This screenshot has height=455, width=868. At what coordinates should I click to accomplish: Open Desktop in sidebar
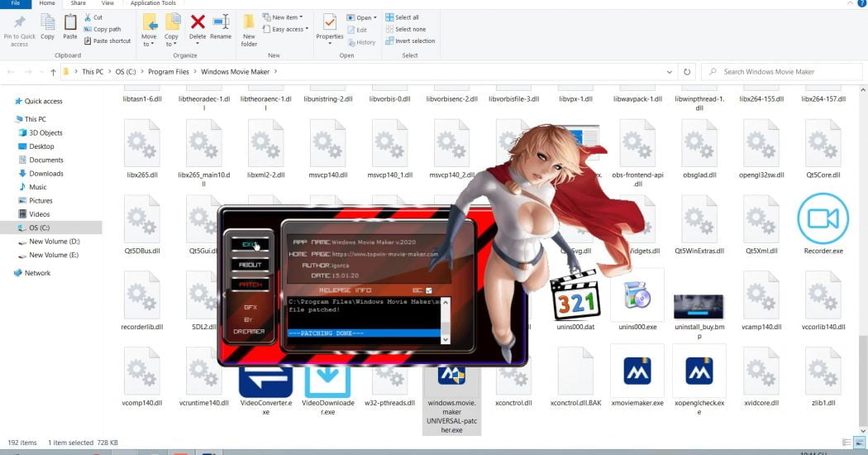click(x=41, y=146)
